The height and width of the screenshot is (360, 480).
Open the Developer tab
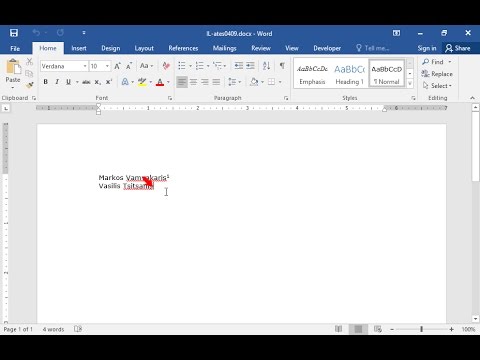click(327, 48)
